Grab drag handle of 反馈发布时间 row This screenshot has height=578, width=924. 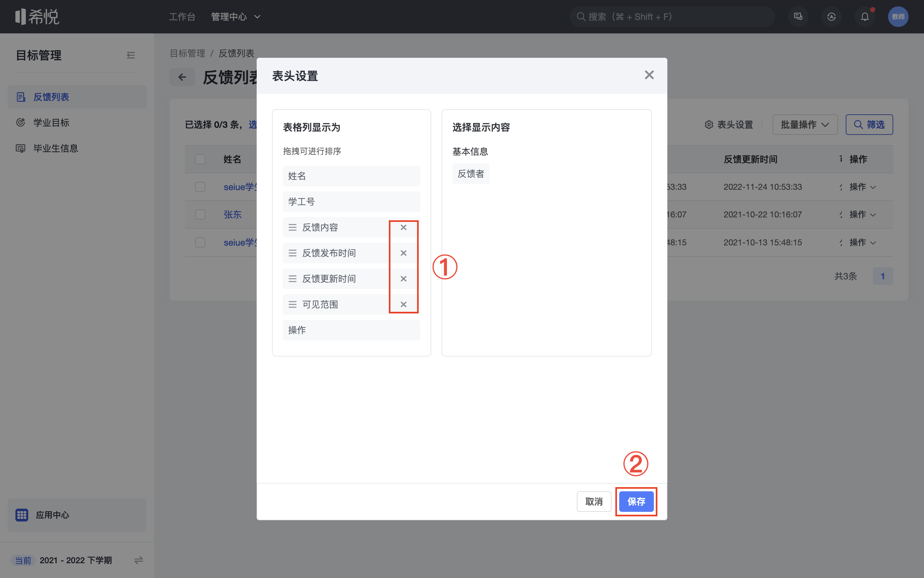(293, 253)
